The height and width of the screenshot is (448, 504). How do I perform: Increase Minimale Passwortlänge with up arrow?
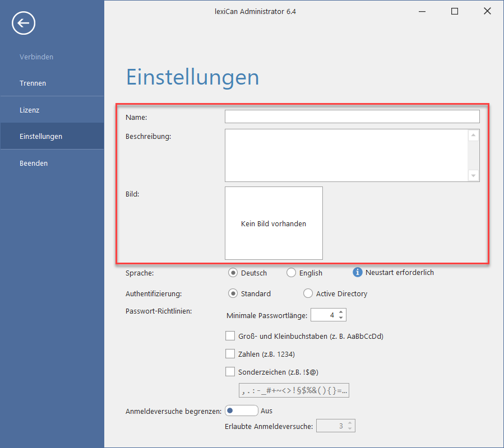click(341, 312)
